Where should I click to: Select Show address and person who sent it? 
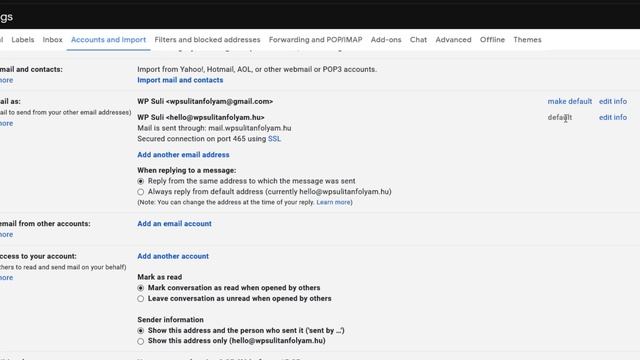[x=140, y=331]
